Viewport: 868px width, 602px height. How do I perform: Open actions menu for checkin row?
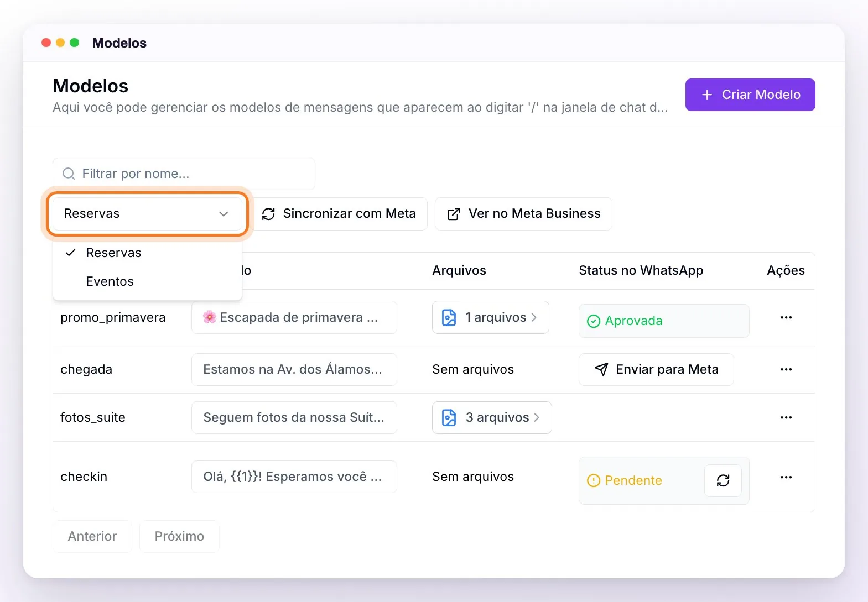[x=786, y=477]
